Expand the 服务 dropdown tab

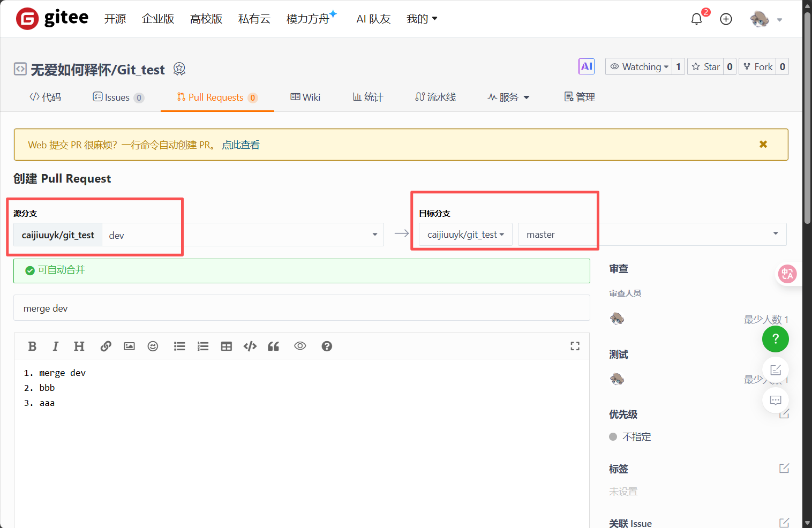(508, 97)
